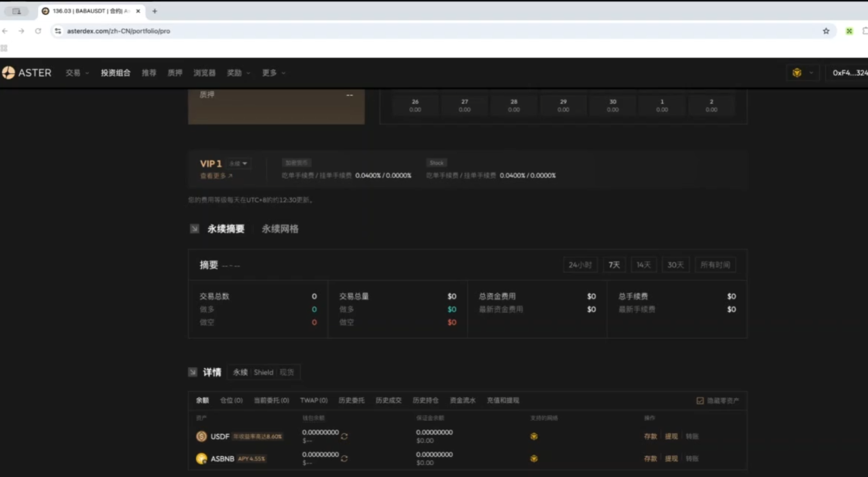Screen dimensions: 868x477
Task: Open the 永续 dropdown beside VIP 1
Action: [x=238, y=163]
